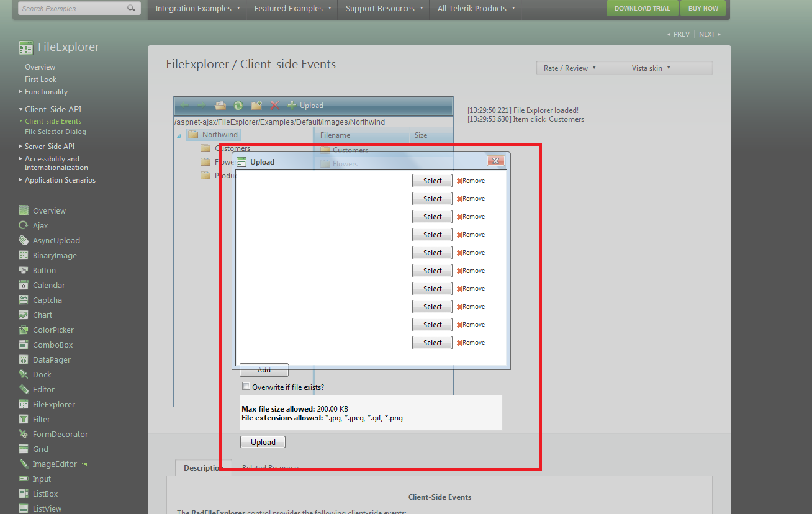
Task: Click Select button in bottommost upload row
Action: coord(432,343)
